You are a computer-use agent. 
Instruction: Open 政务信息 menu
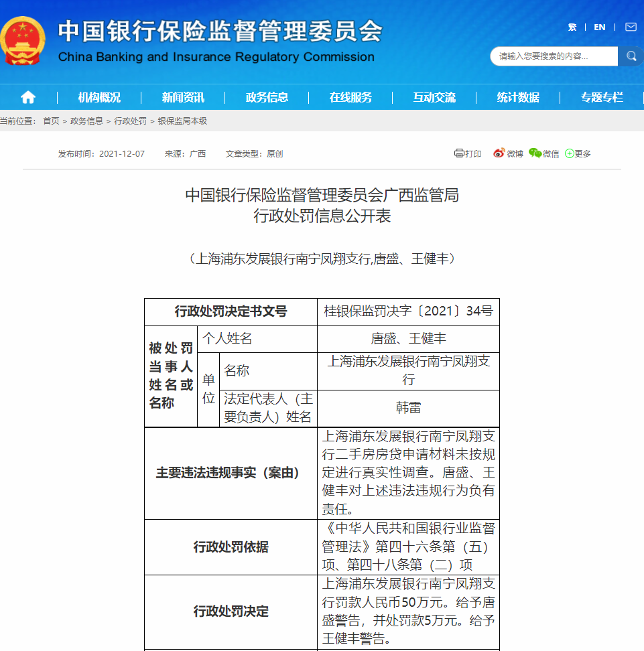coord(267,97)
